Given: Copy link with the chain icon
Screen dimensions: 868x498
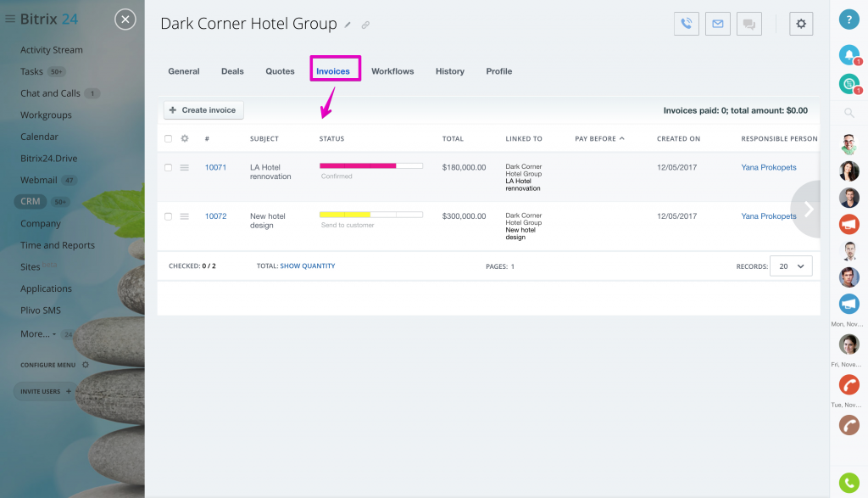Looking at the screenshot, I should click(365, 25).
